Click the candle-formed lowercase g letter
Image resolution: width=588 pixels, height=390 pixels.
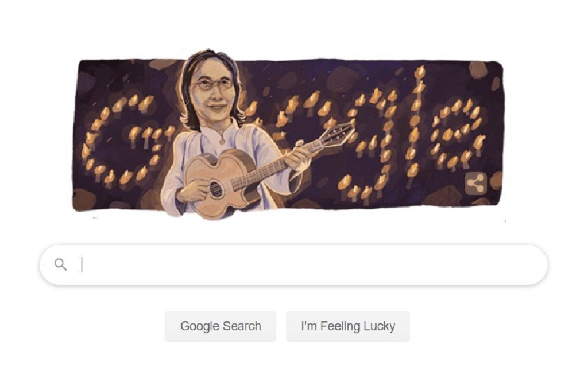coord(369,146)
